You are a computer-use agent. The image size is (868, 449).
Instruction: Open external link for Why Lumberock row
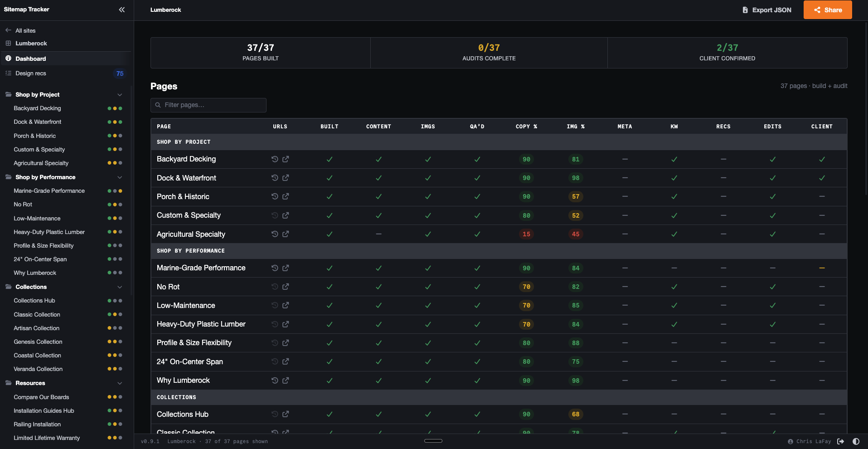286,381
